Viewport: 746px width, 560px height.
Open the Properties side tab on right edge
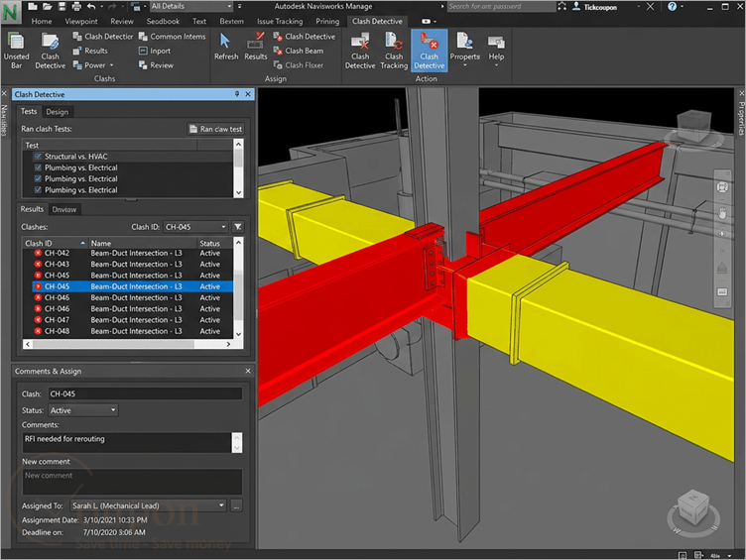(x=741, y=117)
